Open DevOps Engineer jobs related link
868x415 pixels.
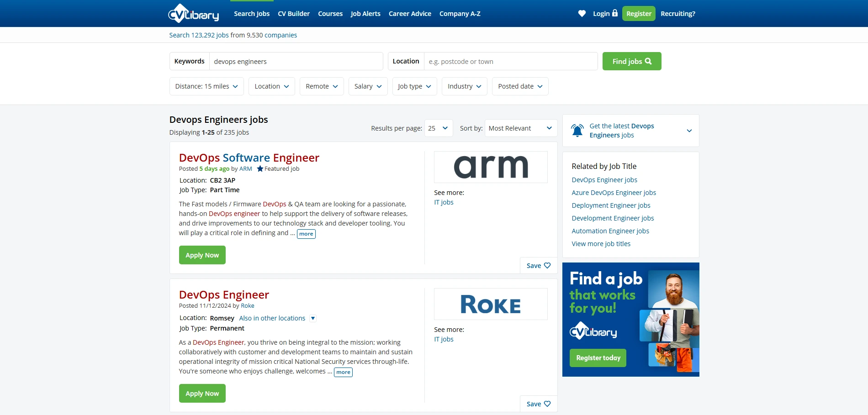(604, 180)
